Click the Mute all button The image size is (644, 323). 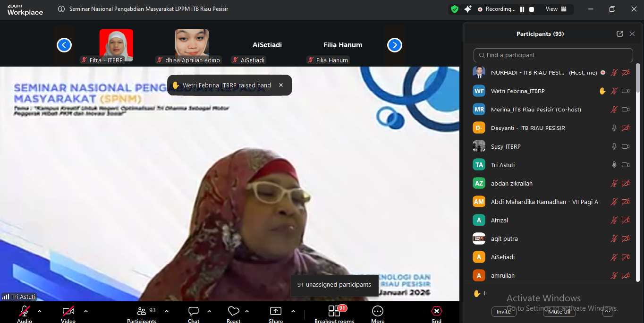(x=559, y=312)
